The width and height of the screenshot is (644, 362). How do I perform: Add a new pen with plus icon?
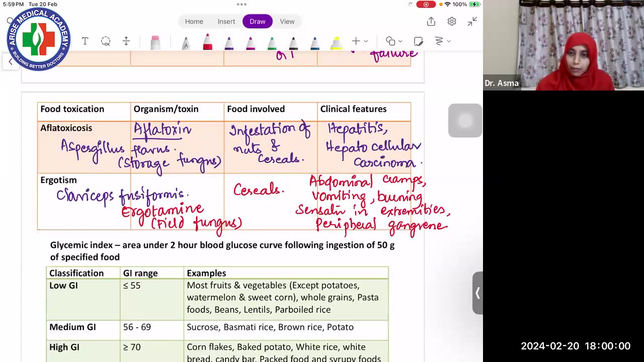point(356,41)
